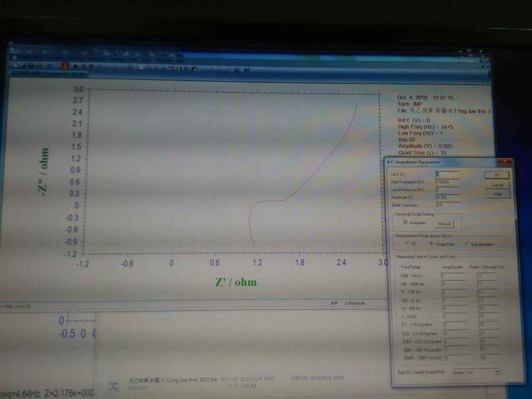Edit Avg/Cycles for 100K - 1M Hz
The width and height of the screenshot is (532, 399).
pos(453,276)
